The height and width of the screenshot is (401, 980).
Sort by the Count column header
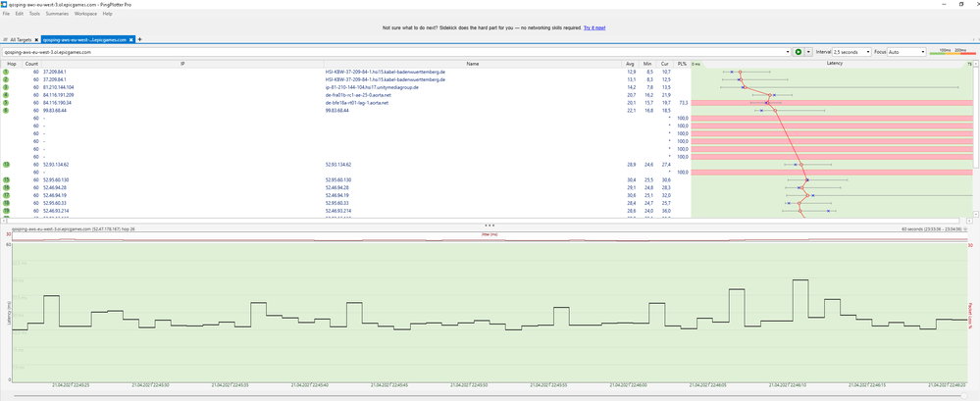coord(31,64)
